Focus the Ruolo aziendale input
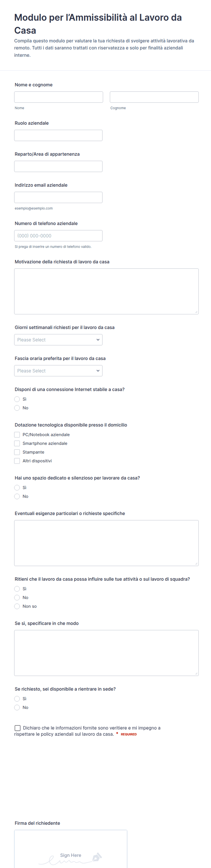The image size is (211, 868). 58,135
